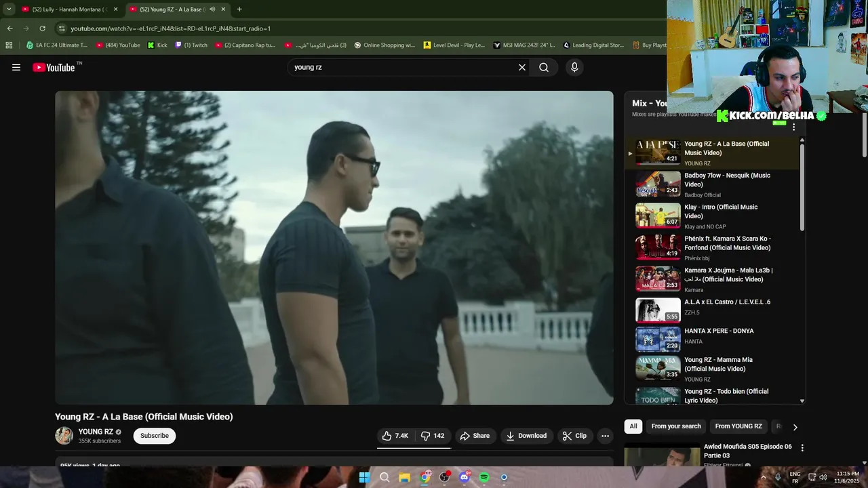Screen dimensions: 868x488
Task: Create a clip with the Clip button
Action: pos(574,436)
